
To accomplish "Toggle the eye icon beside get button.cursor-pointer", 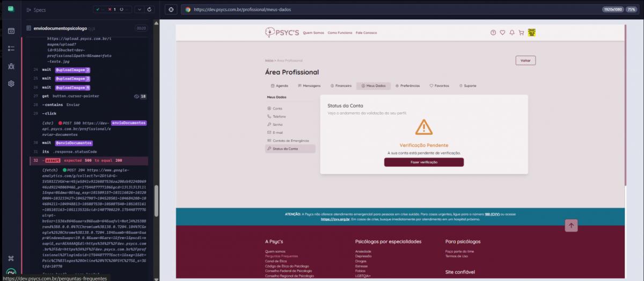I will (136, 96).
